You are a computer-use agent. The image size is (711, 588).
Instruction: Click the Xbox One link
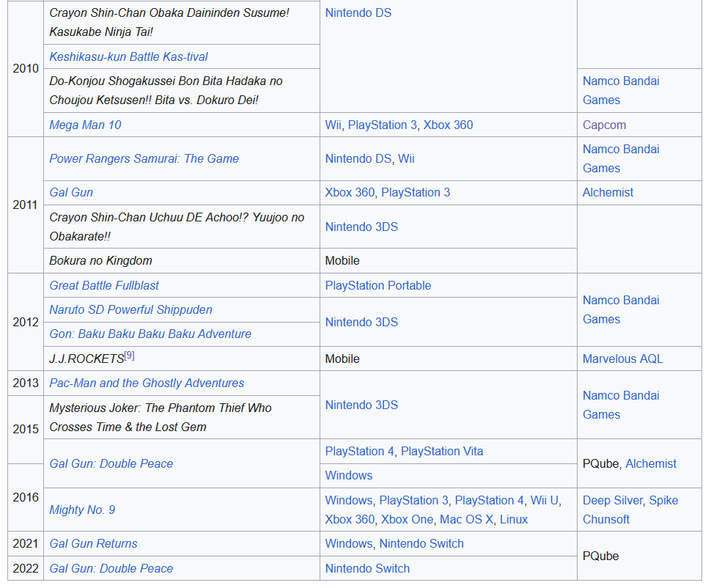coord(408,520)
